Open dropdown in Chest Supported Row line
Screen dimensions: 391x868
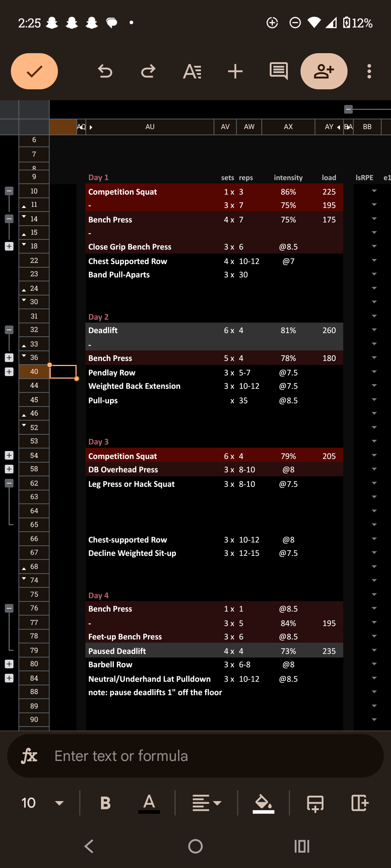(374, 260)
